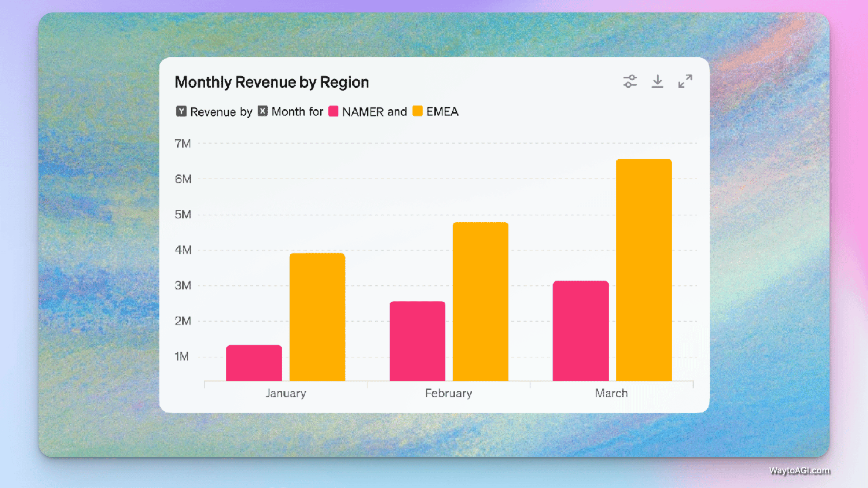Download the chart with the download icon
Screen dimensions: 868x488
[x=657, y=81]
